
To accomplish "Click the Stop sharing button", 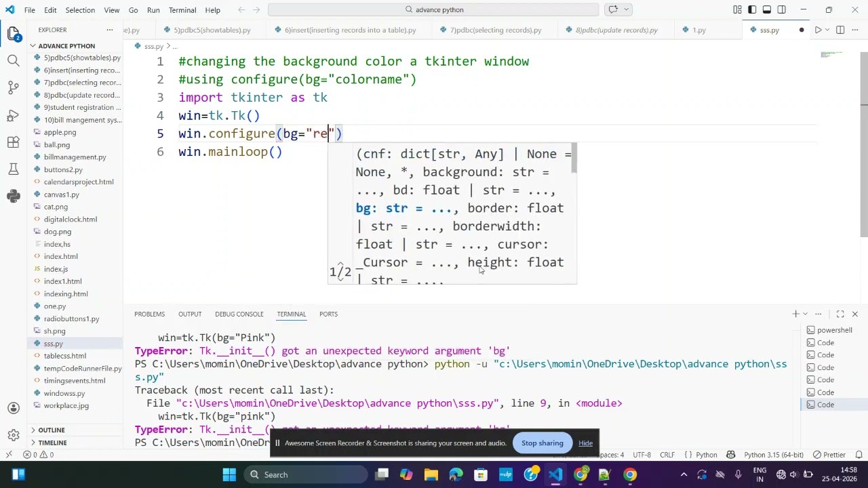I will point(542,443).
